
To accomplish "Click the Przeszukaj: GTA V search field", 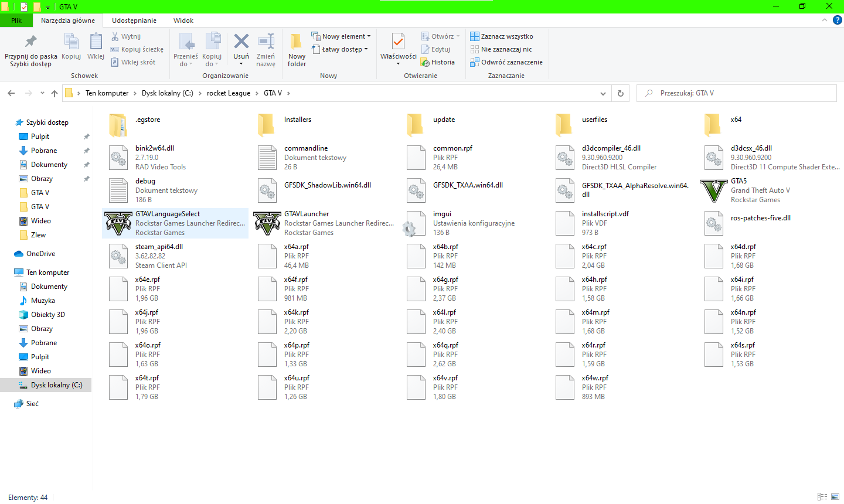I will [x=737, y=93].
